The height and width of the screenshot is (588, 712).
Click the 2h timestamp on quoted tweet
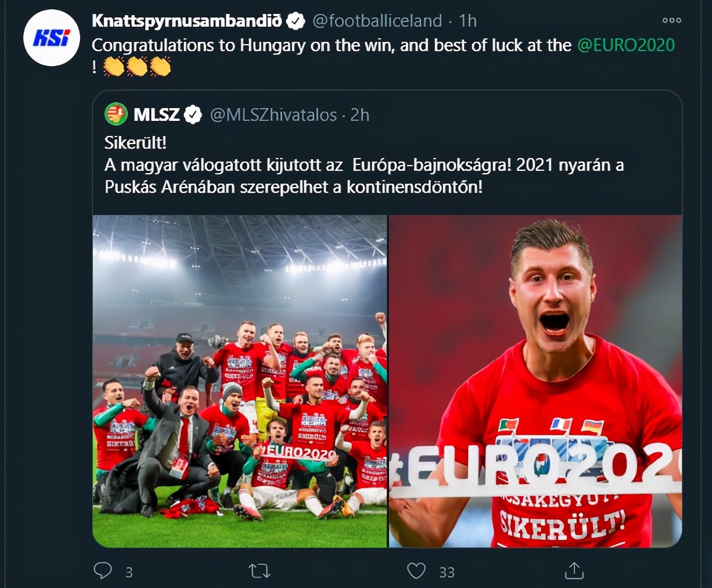coord(359,115)
